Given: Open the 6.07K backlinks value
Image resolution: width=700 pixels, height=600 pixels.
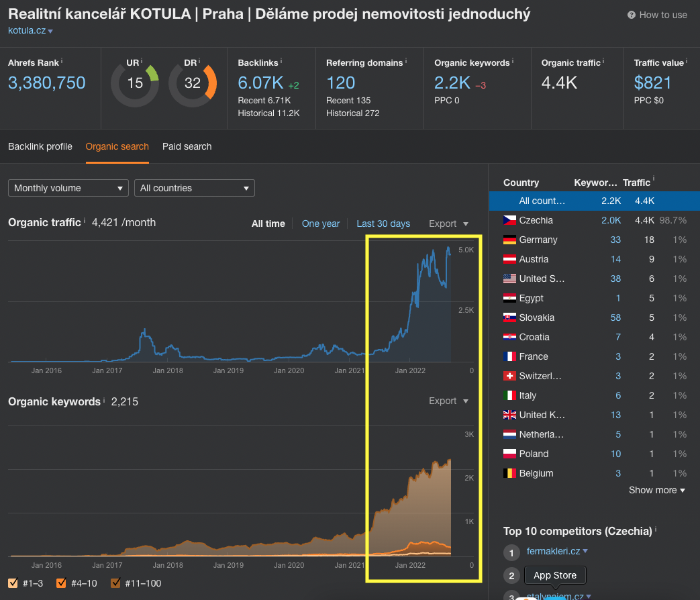Looking at the screenshot, I should pyautogui.click(x=260, y=83).
